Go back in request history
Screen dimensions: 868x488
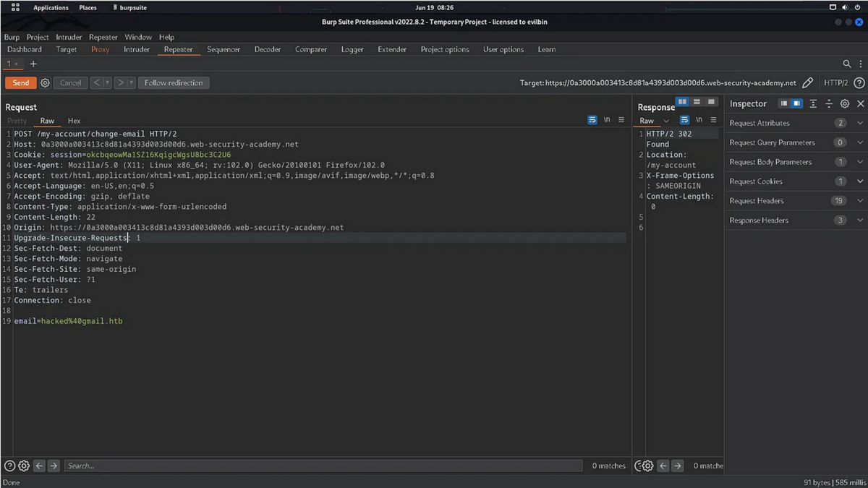coord(96,83)
